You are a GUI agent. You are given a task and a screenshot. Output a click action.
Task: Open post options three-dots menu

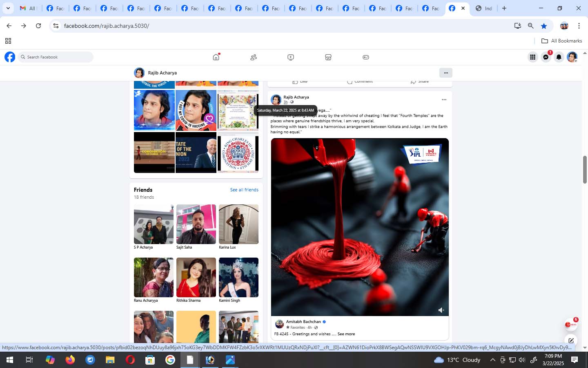[444, 100]
